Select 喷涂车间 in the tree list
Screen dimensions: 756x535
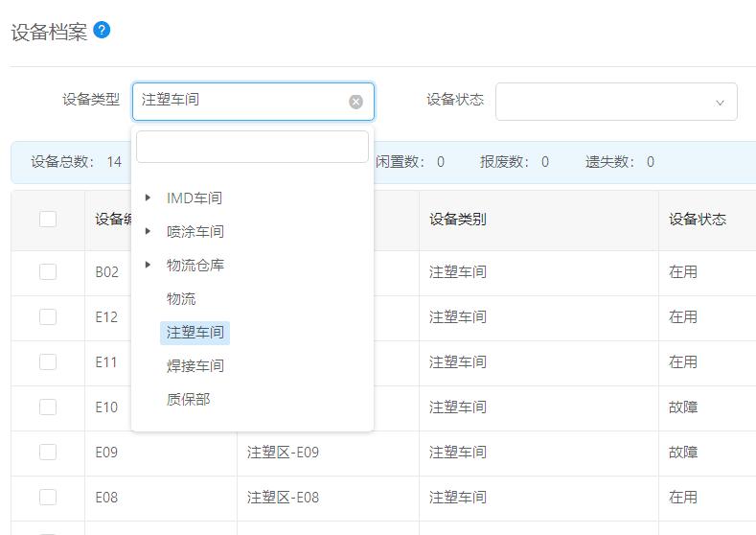pos(195,232)
